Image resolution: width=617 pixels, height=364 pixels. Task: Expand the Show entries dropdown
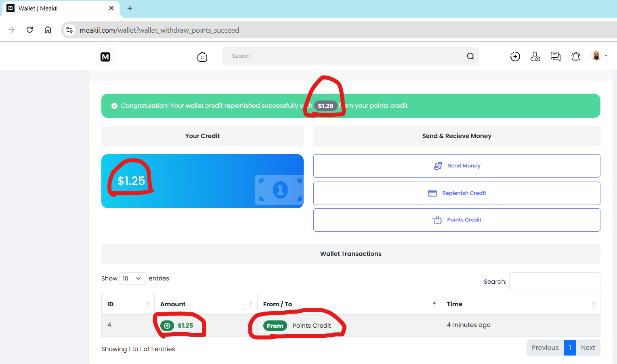(x=132, y=278)
